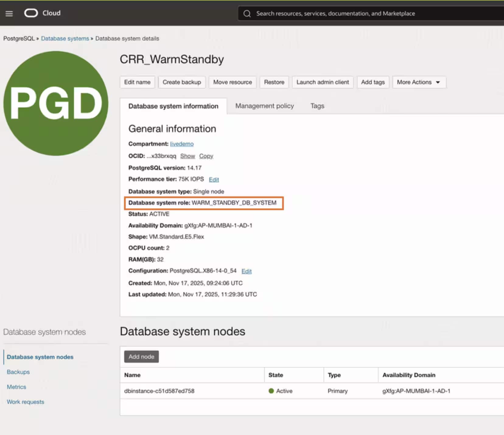The height and width of the screenshot is (435, 504).
Task: Click the search magnifier icon
Action: pyautogui.click(x=247, y=14)
